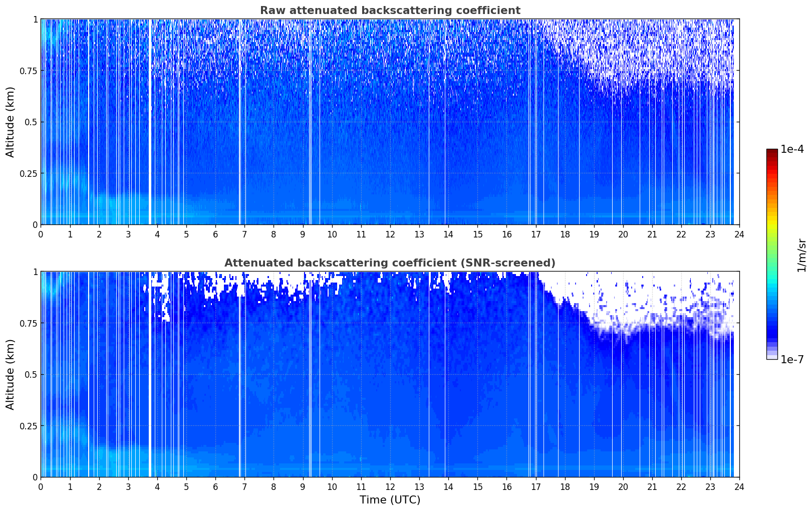Click hour tick 18 under the raw plot
Screen dimensions: 812x511
click(565, 234)
